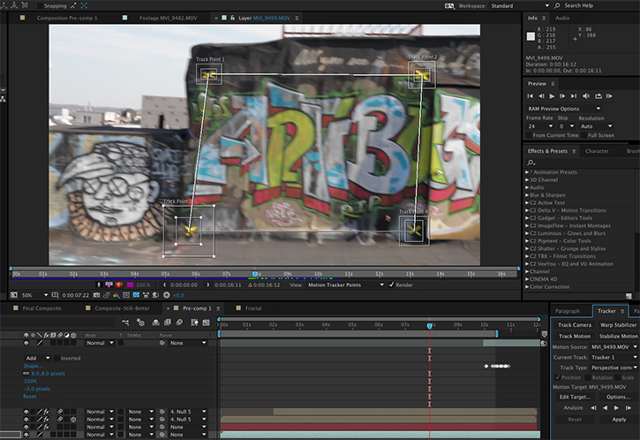Viewport: 640px width, 440px height.
Task: Toggle visibility of top timeline layer
Action: click(26, 343)
